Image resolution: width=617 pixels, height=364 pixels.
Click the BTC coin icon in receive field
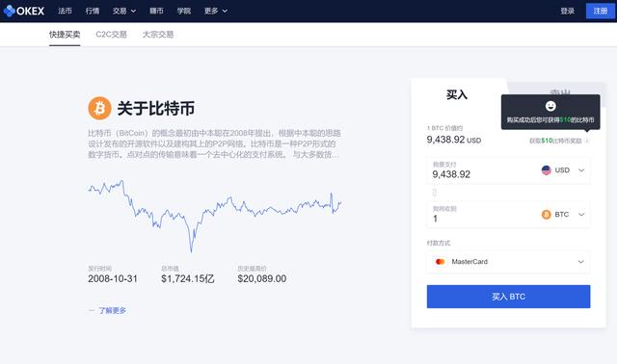pos(547,214)
